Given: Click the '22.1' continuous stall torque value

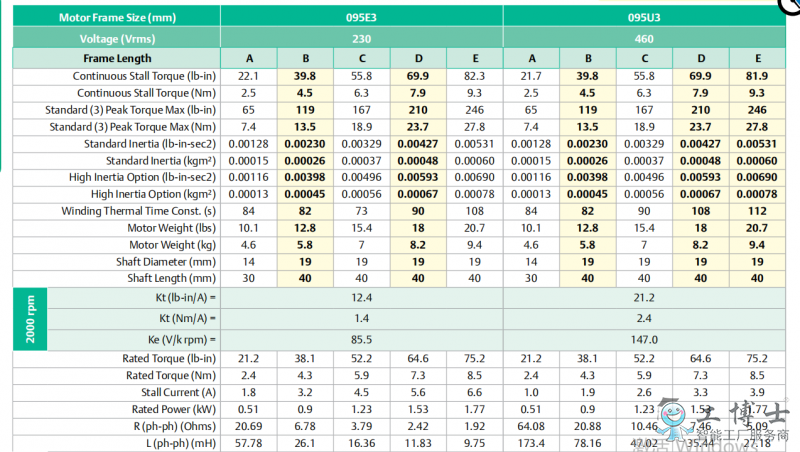Looking at the screenshot, I should pyautogui.click(x=248, y=76).
